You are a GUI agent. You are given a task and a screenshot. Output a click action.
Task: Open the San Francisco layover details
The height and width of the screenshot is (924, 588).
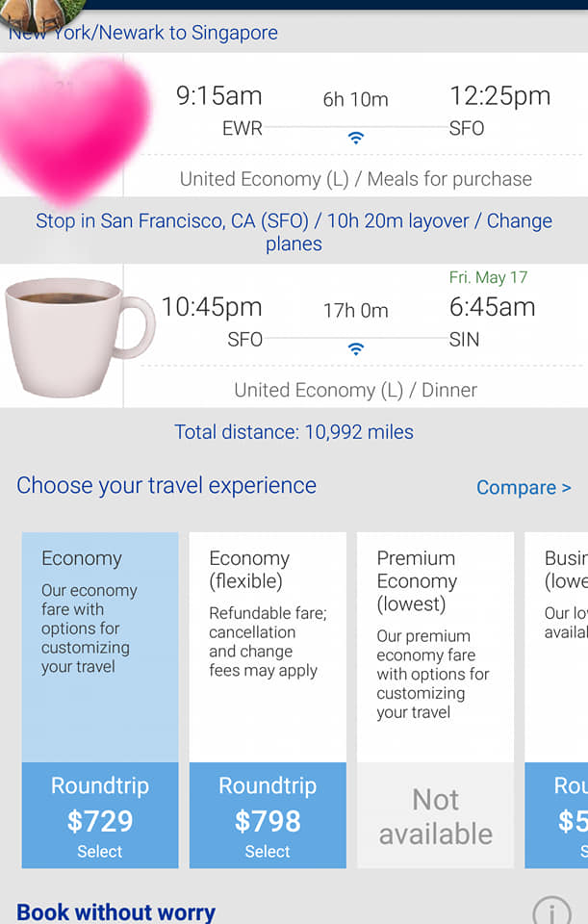click(x=294, y=232)
